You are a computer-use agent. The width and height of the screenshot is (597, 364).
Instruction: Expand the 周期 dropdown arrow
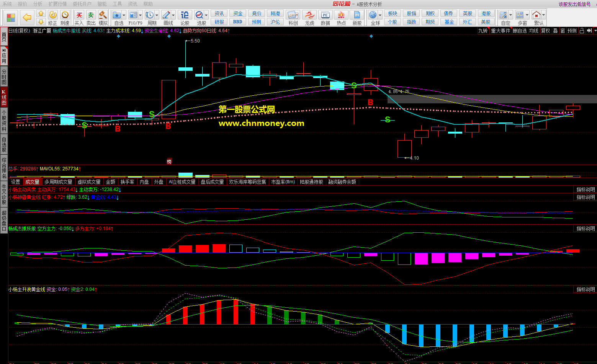click(x=157, y=15)
